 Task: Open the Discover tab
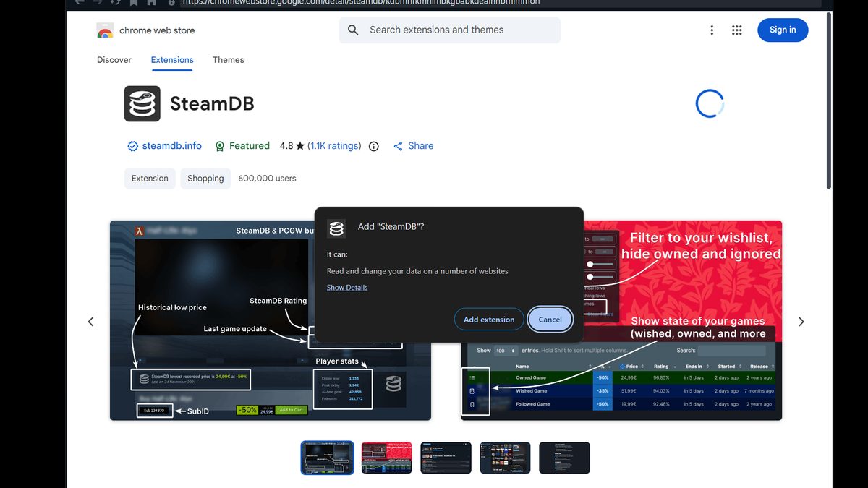[x=114, y=60]
